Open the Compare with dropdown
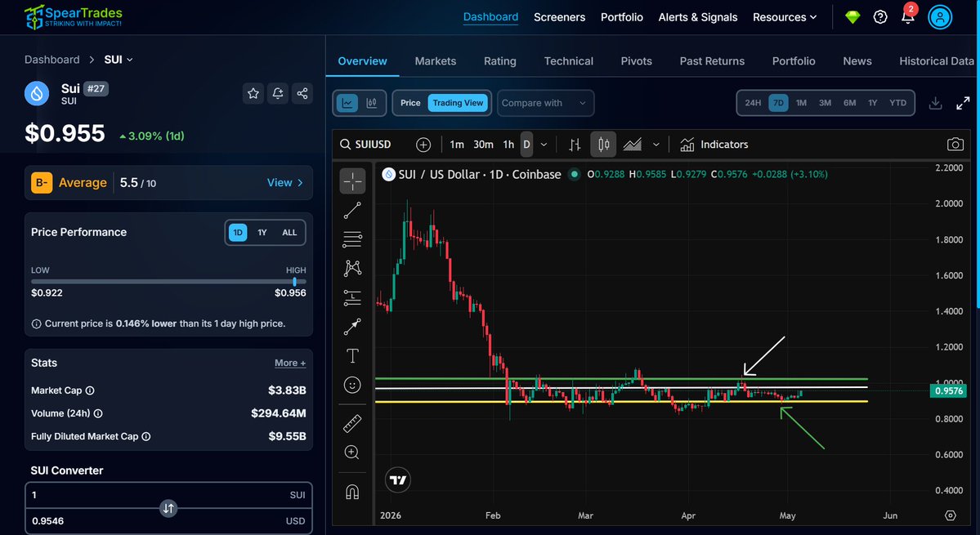 [545, 103]
